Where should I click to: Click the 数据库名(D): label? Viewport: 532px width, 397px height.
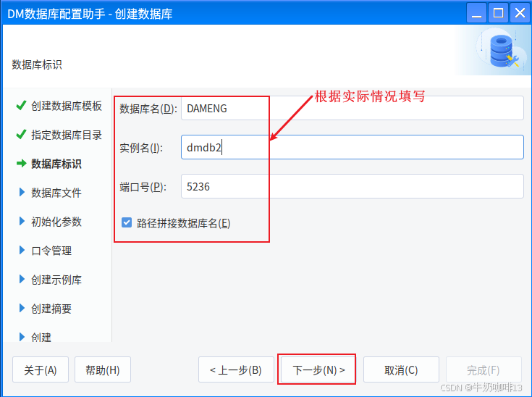coord(148,109)
